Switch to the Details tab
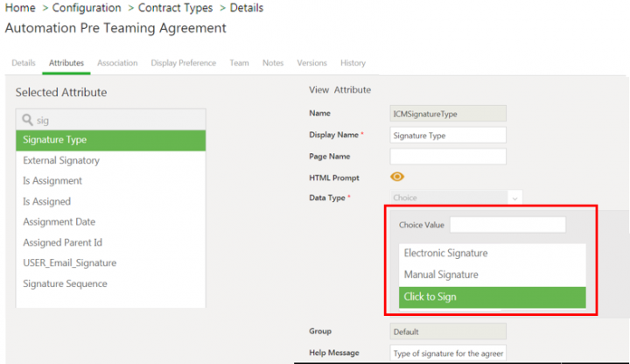This screenshot has width=630, height=364. point(24,63)
